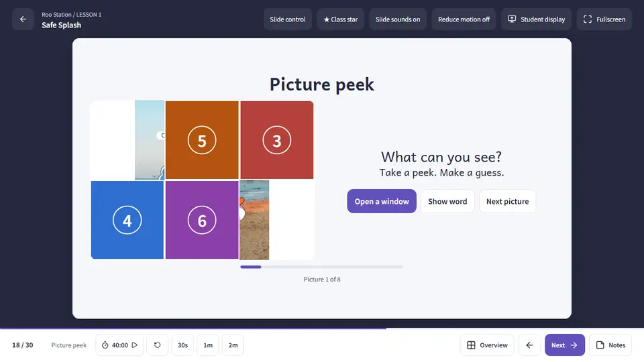Viewport: 644px width, 362px height.
Task: Toggle Reduce motion off
Action: pos(464,19)
